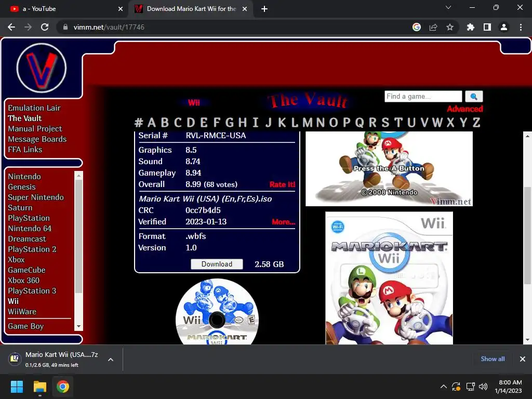532x399 pixels.
Task: Toggle the browser side panel icon
Action: pyautogui.click(x=487, y=27)
